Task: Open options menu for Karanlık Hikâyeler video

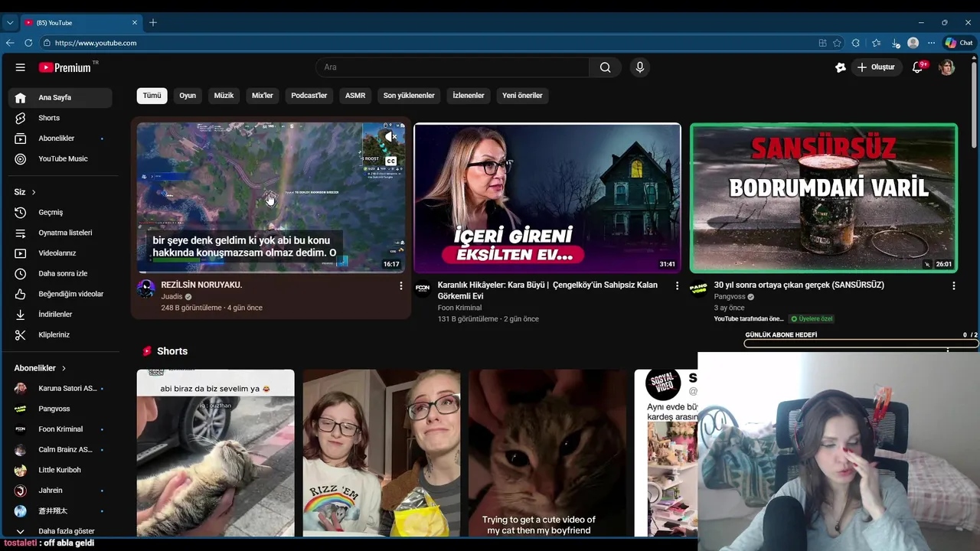Action: coord(677,285)
